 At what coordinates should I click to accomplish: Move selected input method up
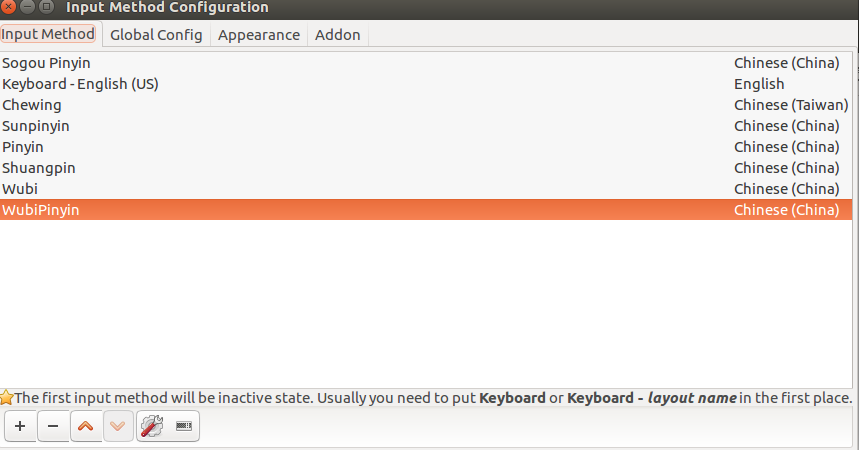coord(86,426)
